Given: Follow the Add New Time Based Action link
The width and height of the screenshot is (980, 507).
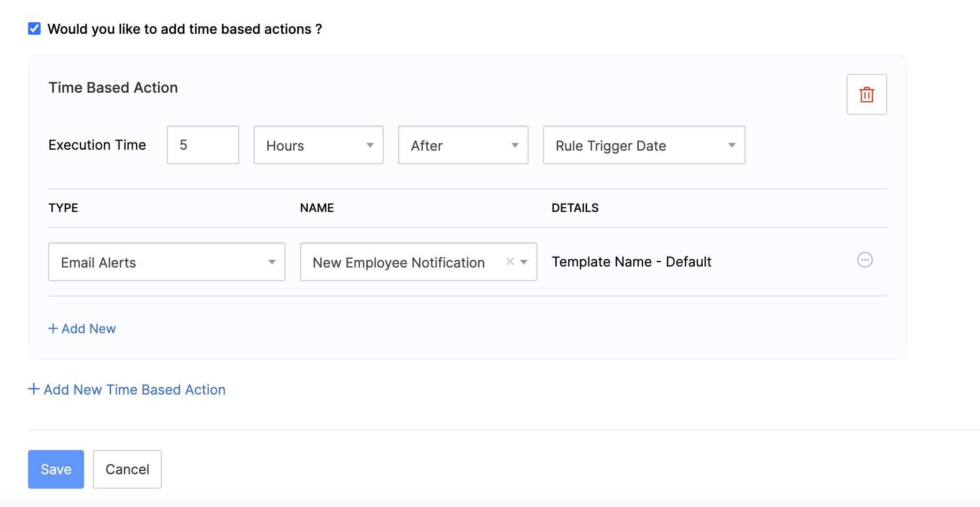Looking at the screenshot, I should (134, 389).
